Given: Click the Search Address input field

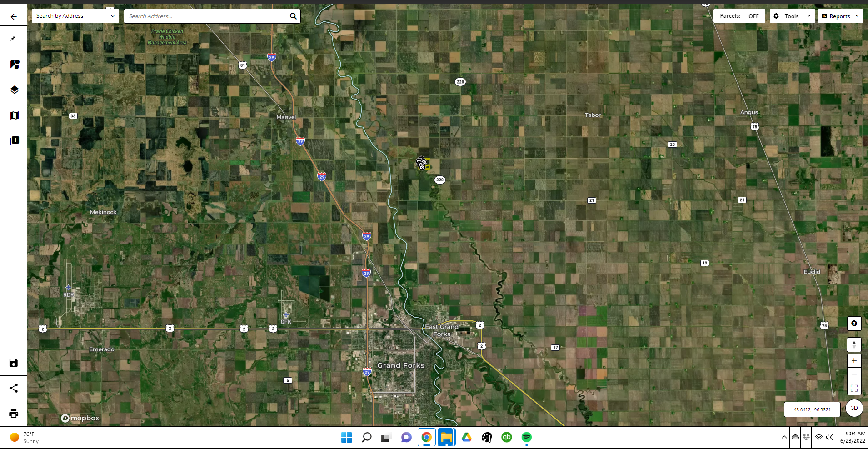Looking at the screenshot, I should pos(207,16).
